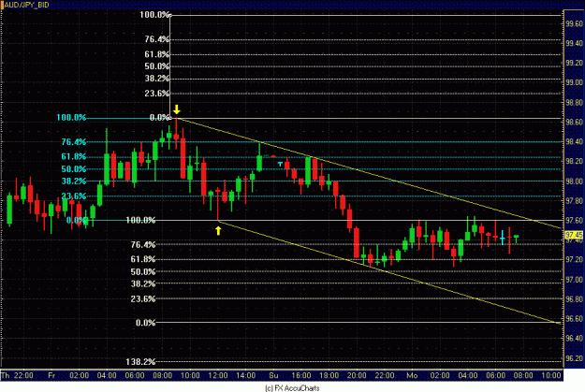
Task: Click the white 76.4% label at 99.40 level
Action: click(157, 39)
